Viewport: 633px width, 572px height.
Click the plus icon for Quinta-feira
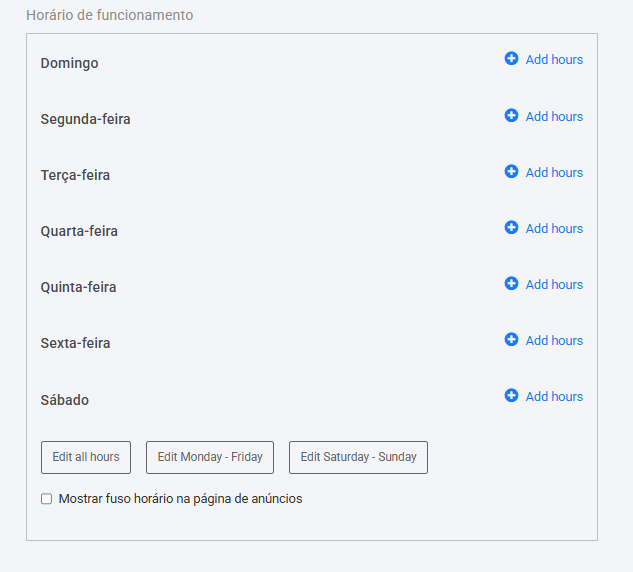511,284
